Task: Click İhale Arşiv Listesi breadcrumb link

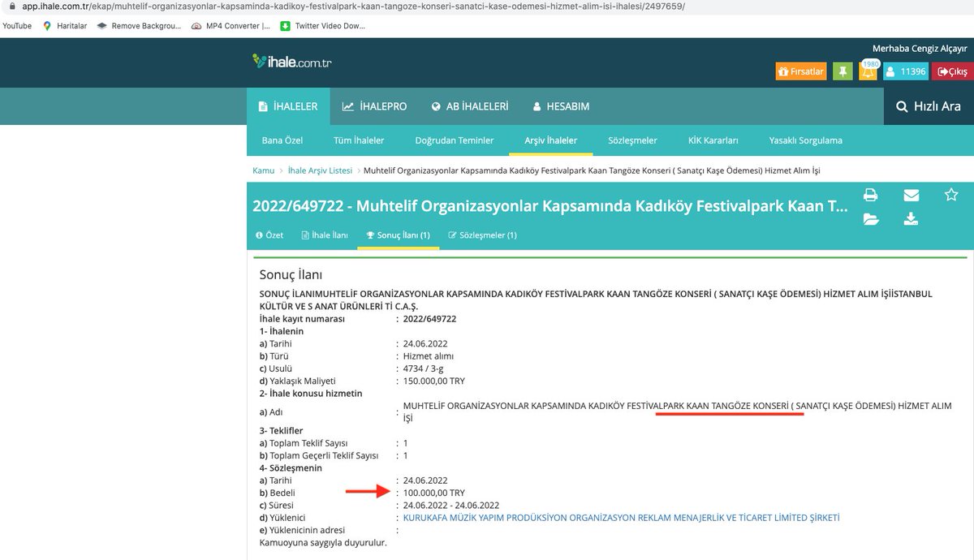Action: coord(320,170)
